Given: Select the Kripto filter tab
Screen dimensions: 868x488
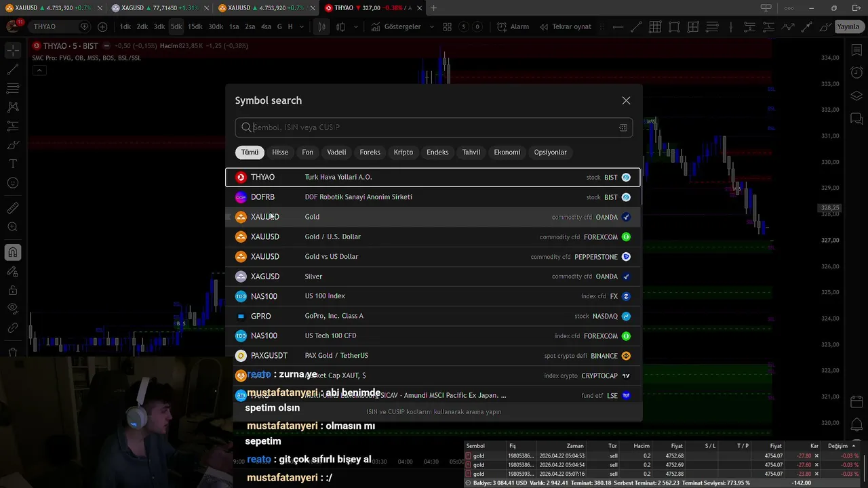Looking at the screenshot, I should [x=403, y=152].
